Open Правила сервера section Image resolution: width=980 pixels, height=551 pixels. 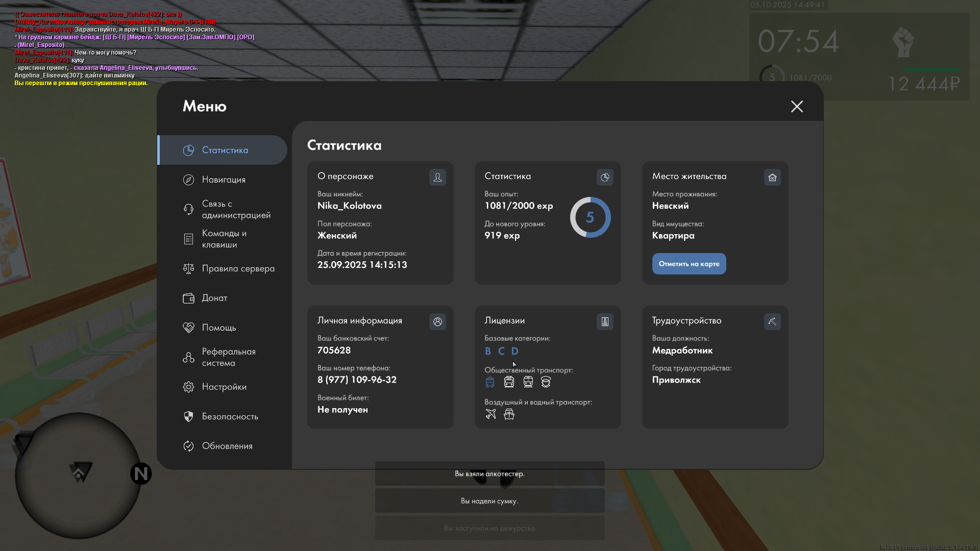coord(238,268)
